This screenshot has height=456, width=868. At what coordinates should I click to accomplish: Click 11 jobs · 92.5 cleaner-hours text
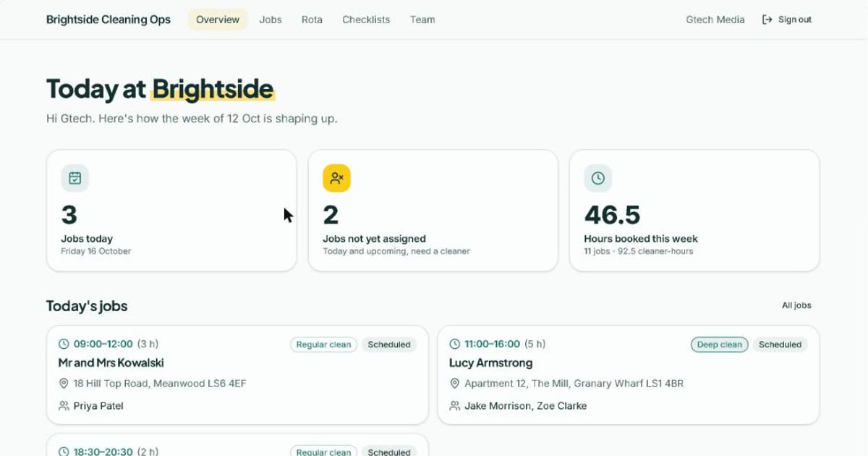coord(639,251)
